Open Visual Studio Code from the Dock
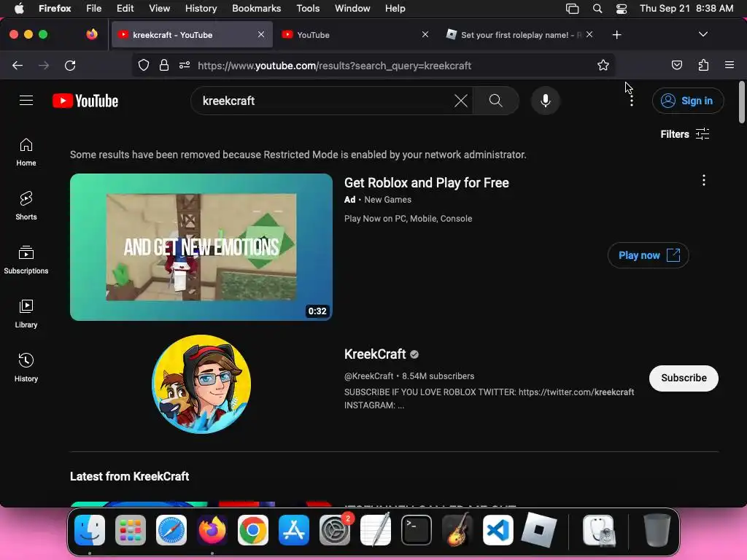The height and width of the screenshot is (560, 747). point(498,530)
